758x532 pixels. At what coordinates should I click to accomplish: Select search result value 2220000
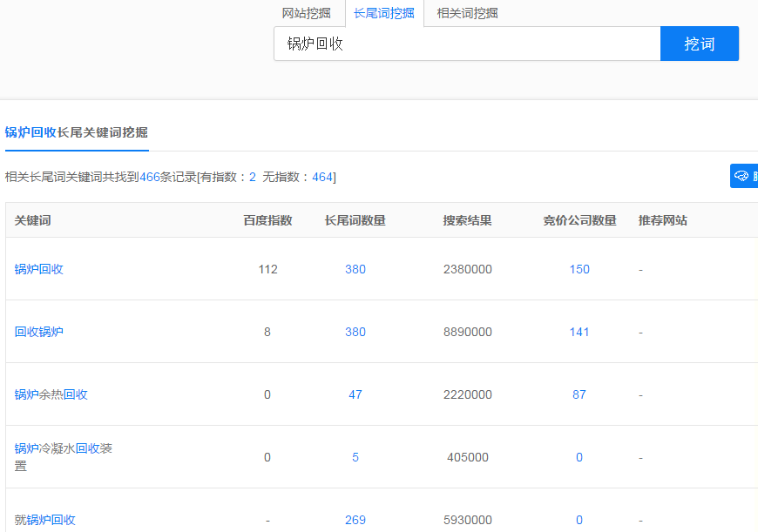click(467, 394)
